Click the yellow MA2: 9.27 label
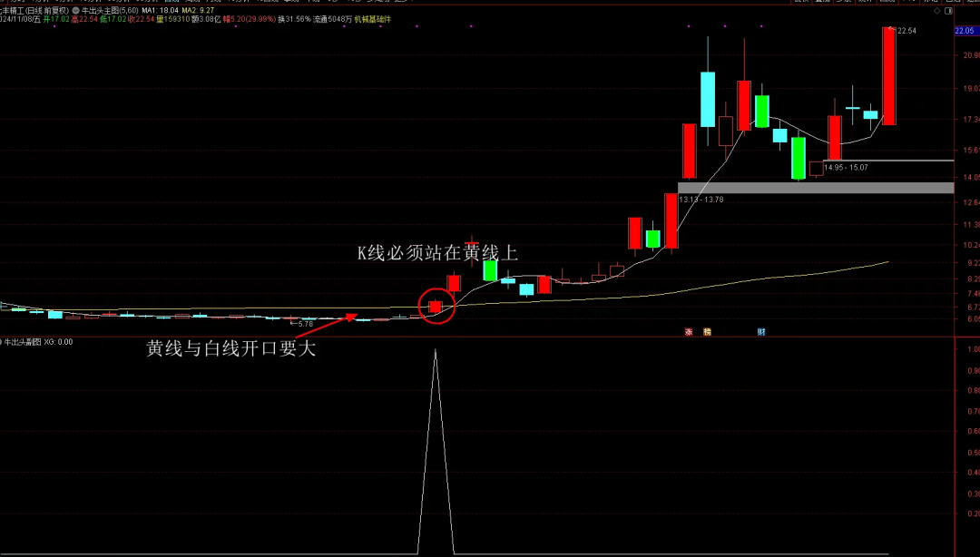 [x=200, y=10]
